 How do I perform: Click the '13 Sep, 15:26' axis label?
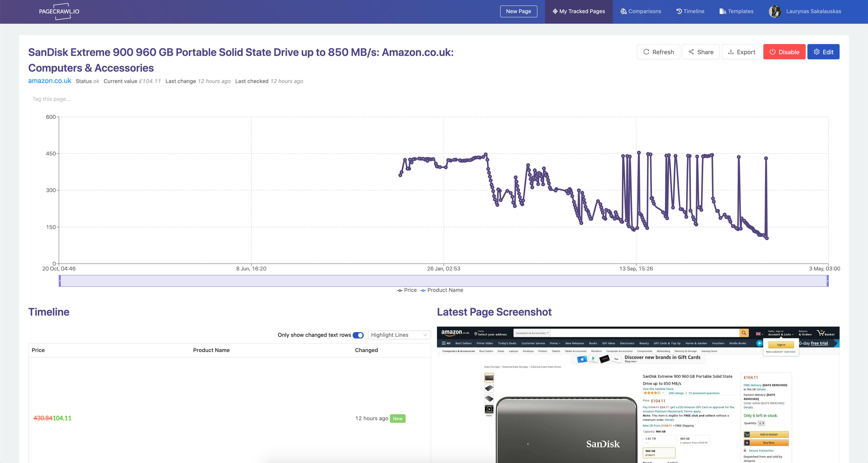[636, 269]
